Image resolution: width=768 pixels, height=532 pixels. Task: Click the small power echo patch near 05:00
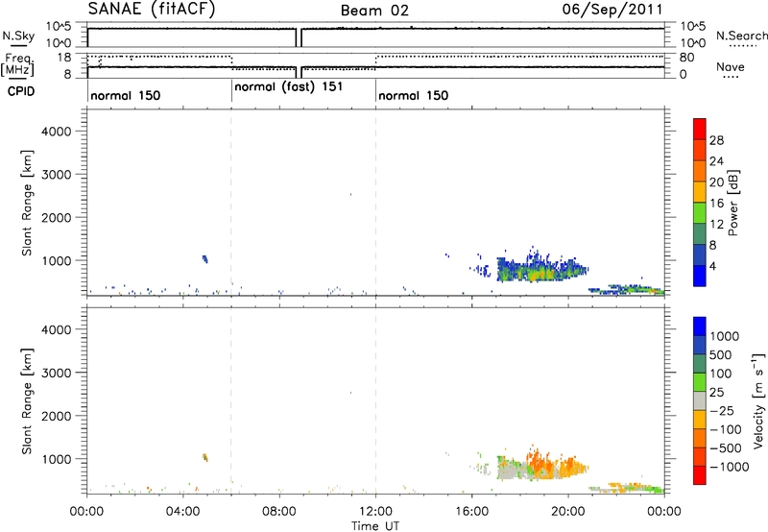[x=204, y=258]
